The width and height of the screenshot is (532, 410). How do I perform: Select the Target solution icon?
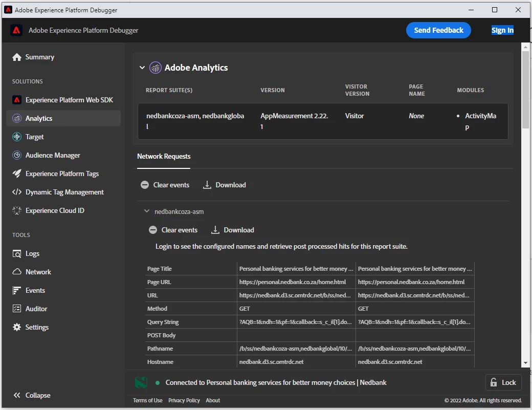point(16,137)
